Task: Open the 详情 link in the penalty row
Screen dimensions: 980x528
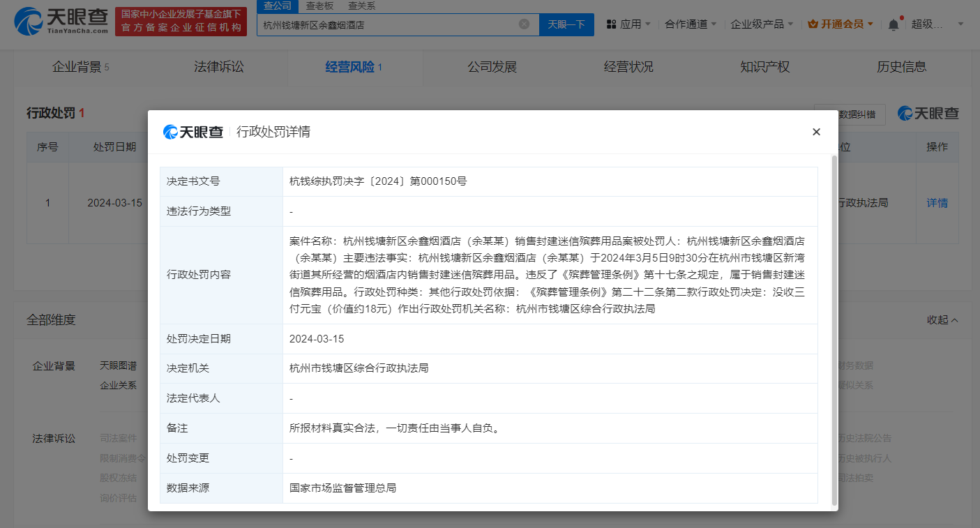Action: [x=937, y=202]
